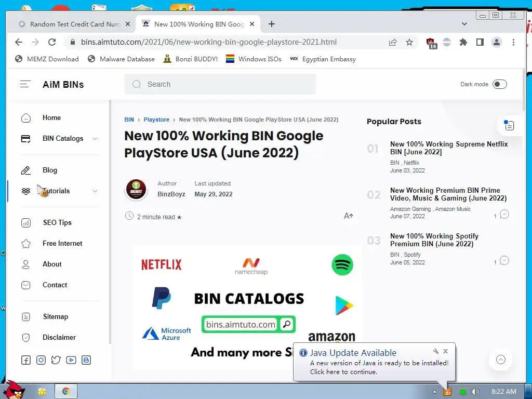The height and width of the screenshot is (399, 532).
Task: Open the browser side panel
Action: pyautogui.click(x=480, y=42)
